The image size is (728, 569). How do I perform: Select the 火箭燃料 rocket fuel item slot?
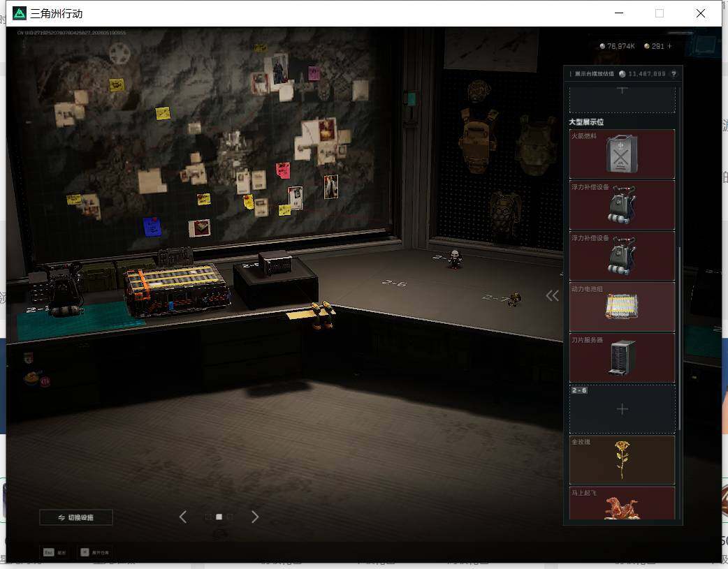(x=622, y=154)
